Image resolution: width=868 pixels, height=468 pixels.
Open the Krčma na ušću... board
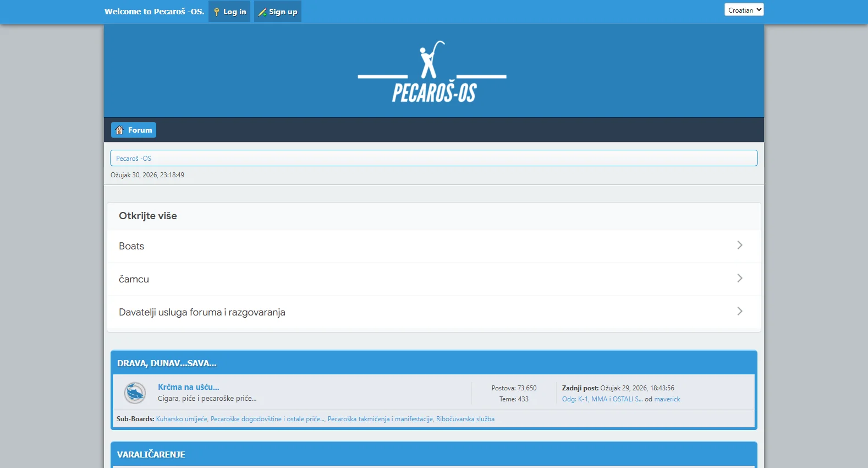(188, 387)
